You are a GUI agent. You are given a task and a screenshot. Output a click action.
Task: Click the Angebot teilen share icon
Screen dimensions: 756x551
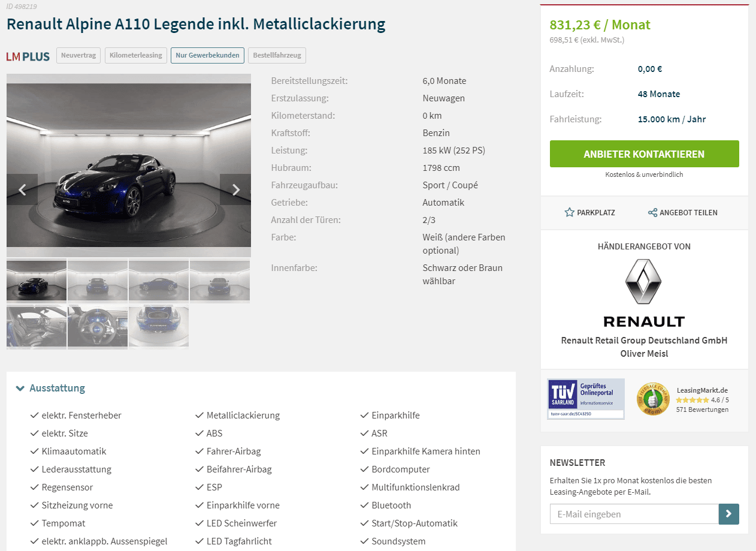[652, 212]
